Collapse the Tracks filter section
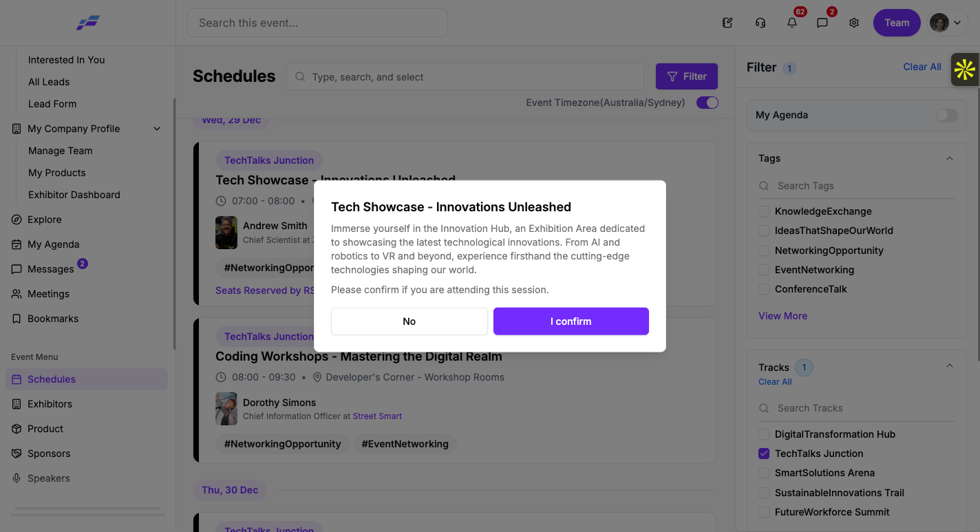Screen dimensions: 980x532 (950, 365)
